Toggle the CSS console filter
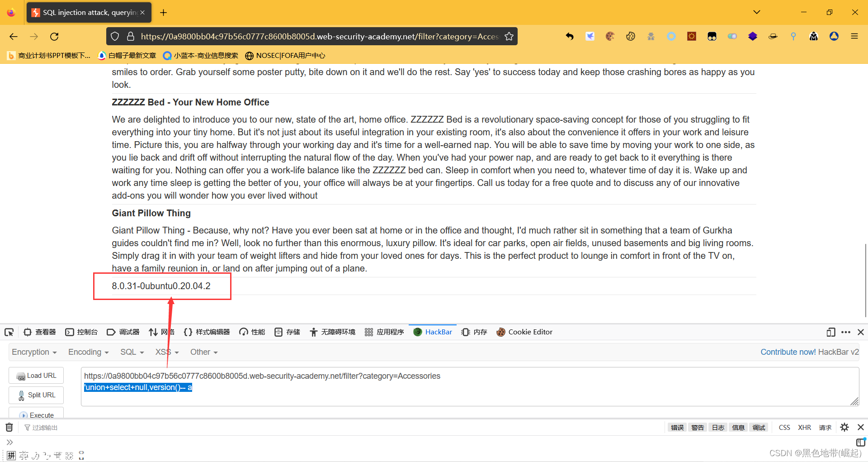Screen dimensions: 868x462 784,428
